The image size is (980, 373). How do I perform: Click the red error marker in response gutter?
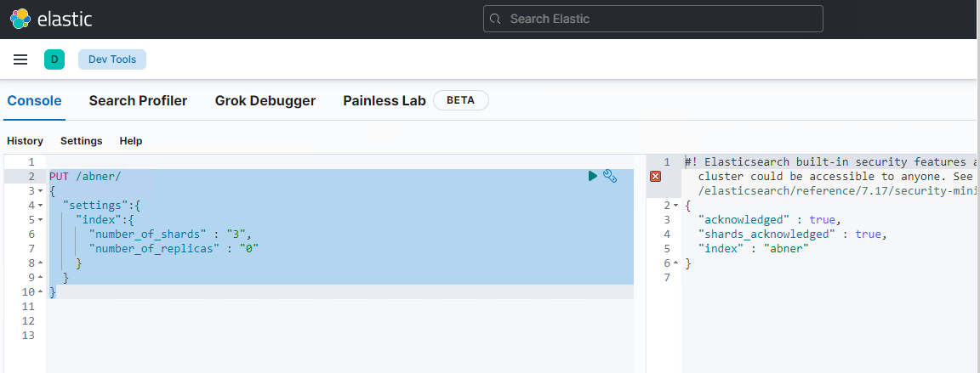click(x=655, y=177)
